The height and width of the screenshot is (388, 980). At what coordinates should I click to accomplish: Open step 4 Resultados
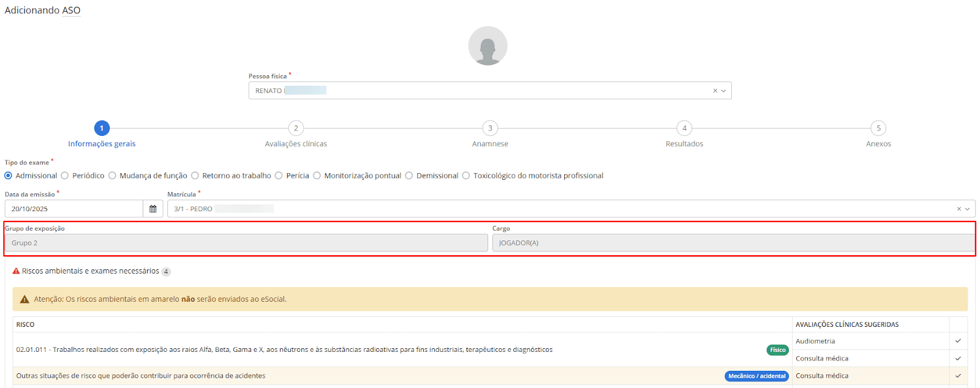pyautogui.click(x=684, y=129)
